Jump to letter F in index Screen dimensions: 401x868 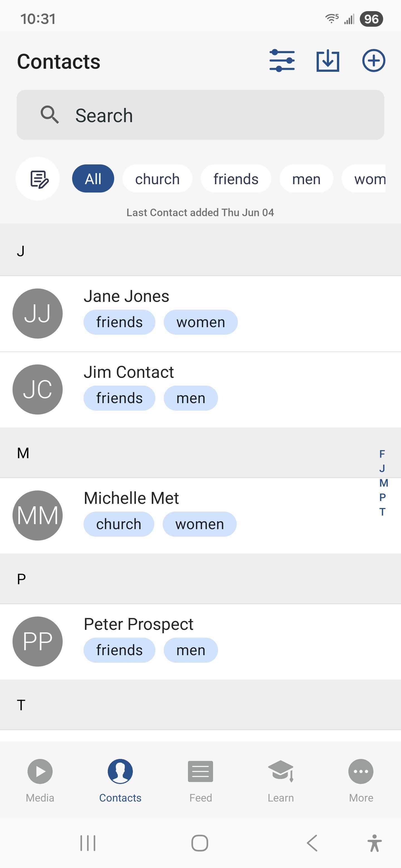click(x=382, y=454)
